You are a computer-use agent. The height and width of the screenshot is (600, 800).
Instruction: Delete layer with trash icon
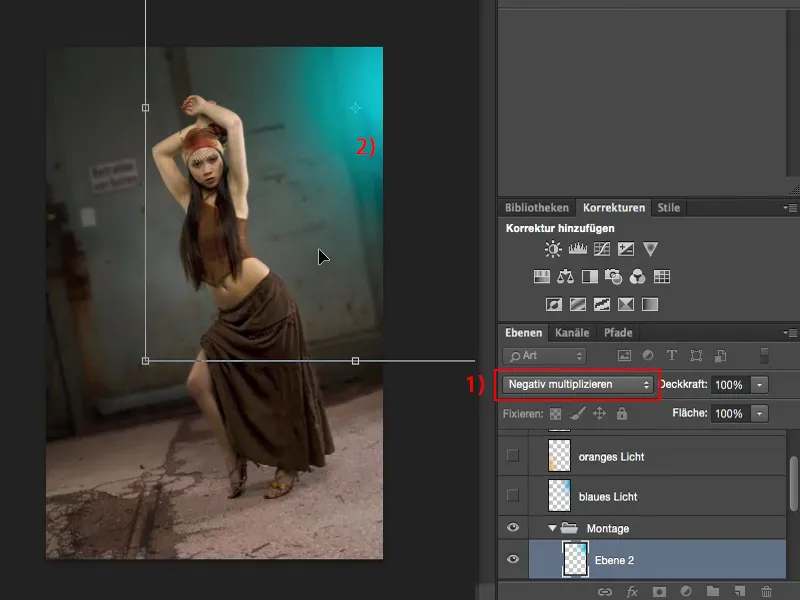click(x=766, y=592)
